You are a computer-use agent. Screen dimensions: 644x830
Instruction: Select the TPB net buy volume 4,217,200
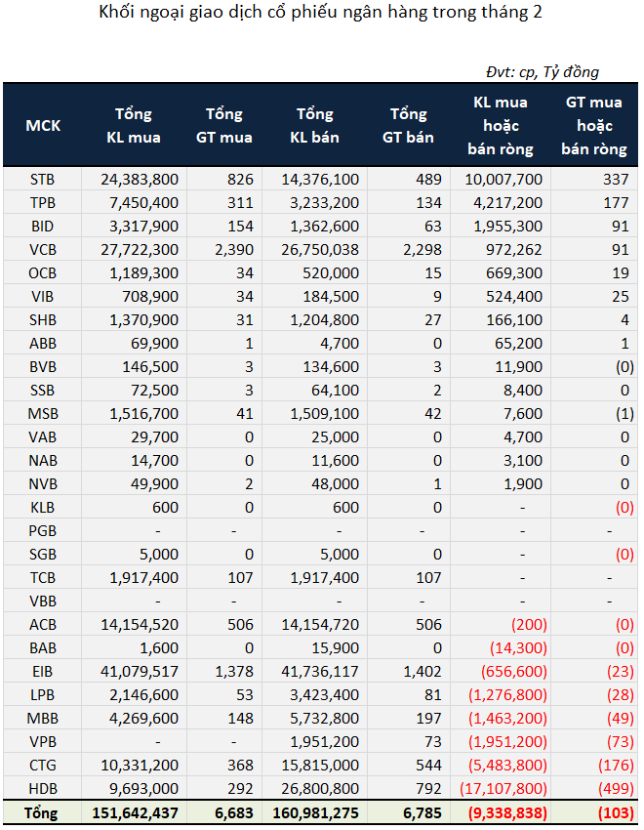507,202
